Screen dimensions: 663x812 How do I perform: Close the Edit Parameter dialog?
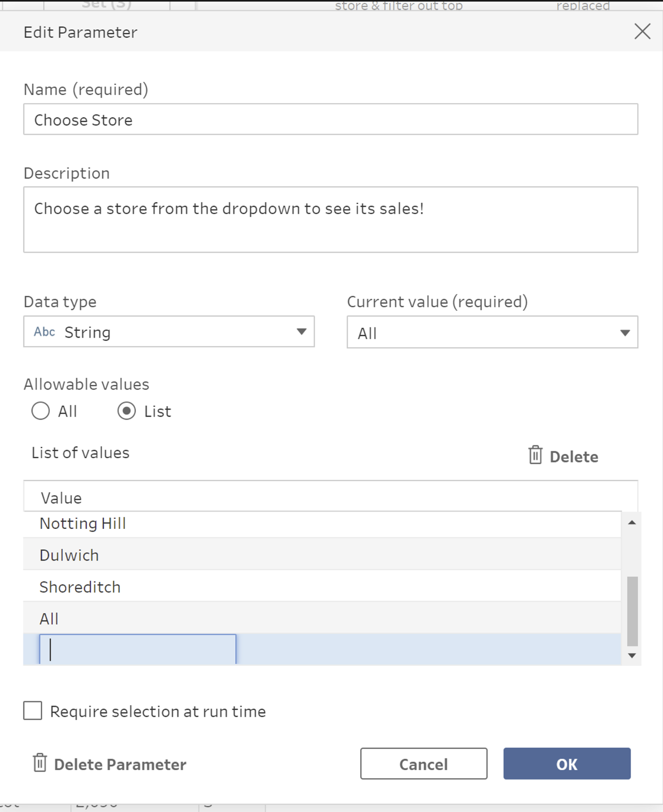click(642, 31)
